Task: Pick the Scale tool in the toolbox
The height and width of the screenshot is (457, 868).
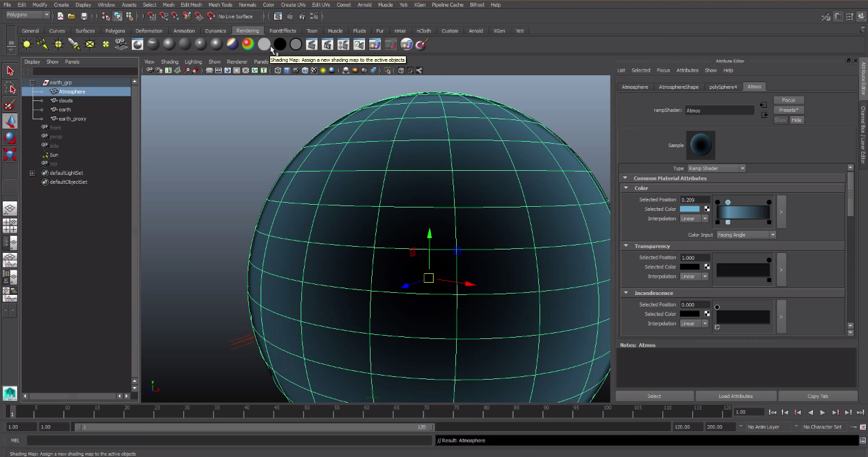Action: click(x=10, y=155)
